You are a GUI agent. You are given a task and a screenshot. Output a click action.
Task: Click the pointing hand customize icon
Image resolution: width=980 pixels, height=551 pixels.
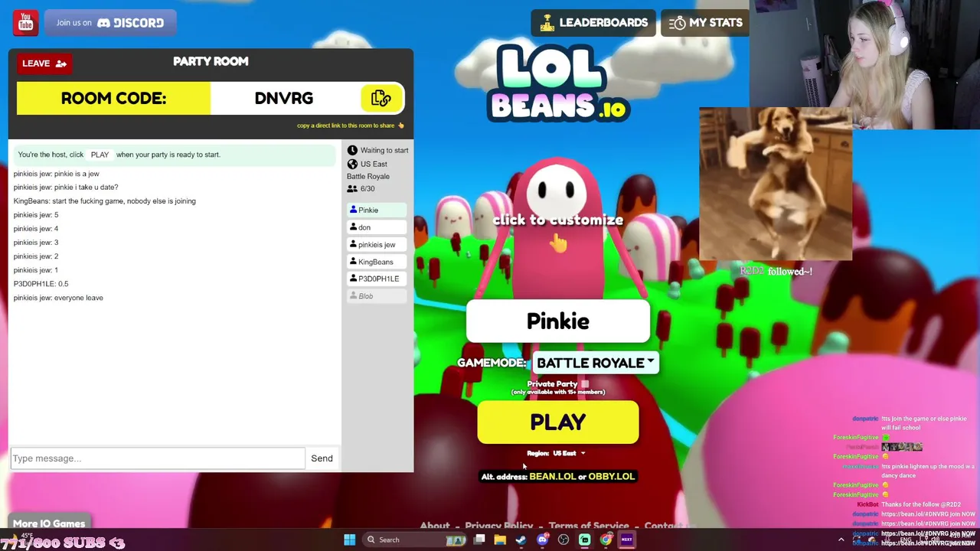pos(558,243)
